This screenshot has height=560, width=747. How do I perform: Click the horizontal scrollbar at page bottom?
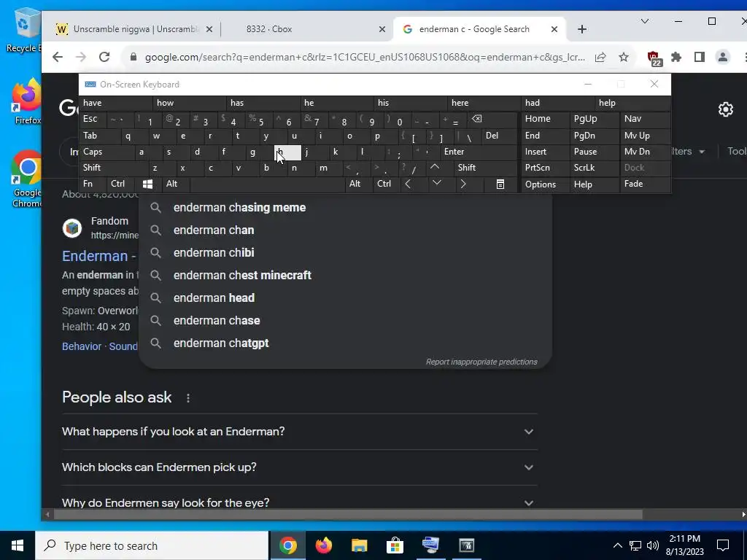[x=348, y=515]
